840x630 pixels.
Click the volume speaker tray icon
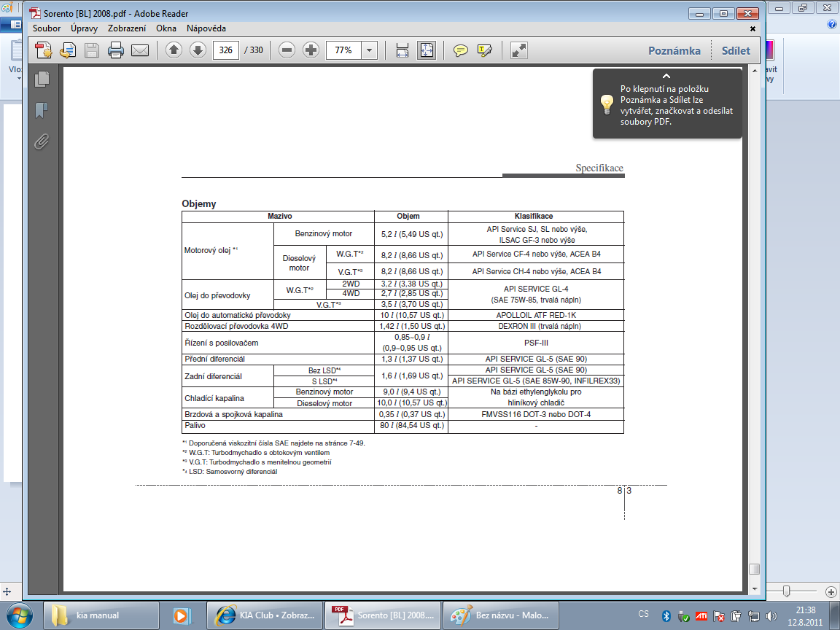coord(771,616)
